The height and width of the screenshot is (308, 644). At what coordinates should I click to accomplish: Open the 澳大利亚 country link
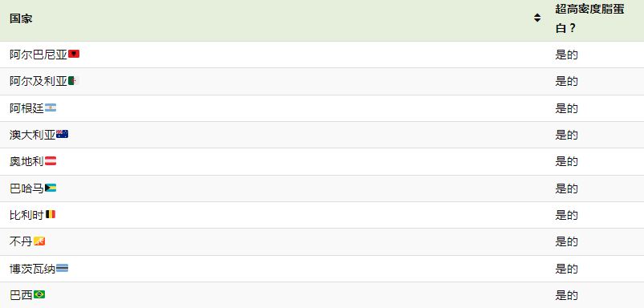tap(33, 135)
